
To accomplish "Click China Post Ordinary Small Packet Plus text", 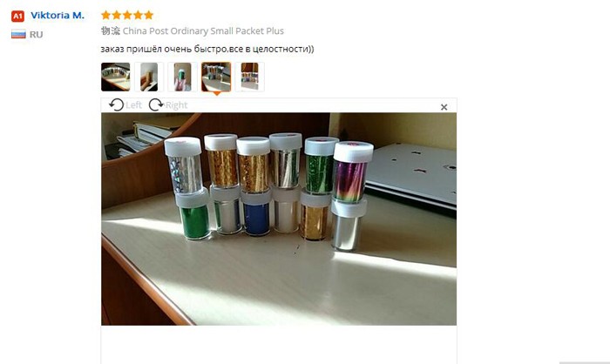I will (203, 30).
